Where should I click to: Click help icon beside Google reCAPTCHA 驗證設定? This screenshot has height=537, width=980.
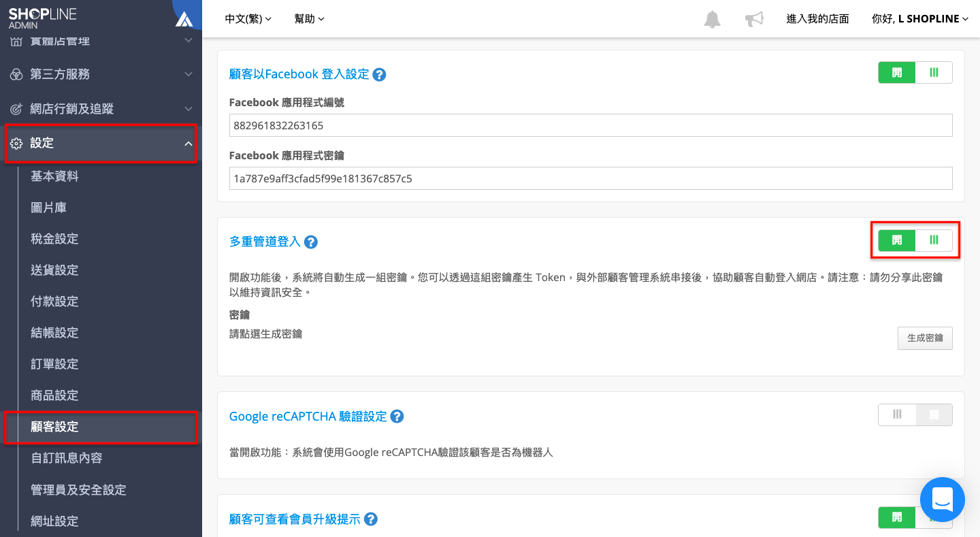click(397, 417)
